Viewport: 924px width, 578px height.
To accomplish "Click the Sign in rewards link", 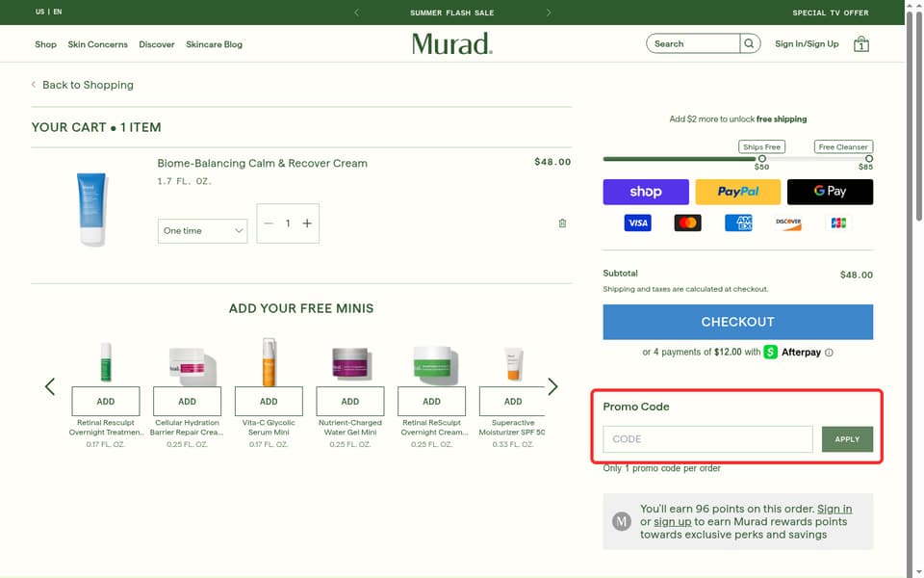I will pyautogui.click(x=834, y=509).
